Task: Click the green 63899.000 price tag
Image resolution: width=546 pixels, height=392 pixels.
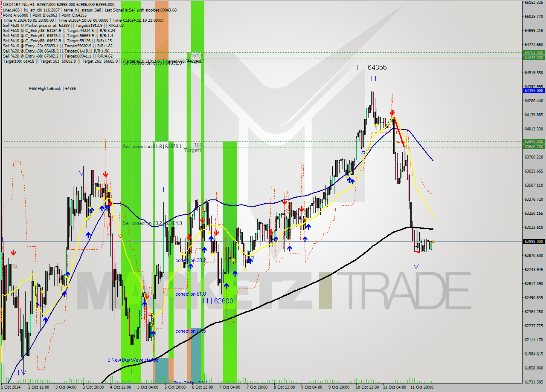Action: point(534,141)
